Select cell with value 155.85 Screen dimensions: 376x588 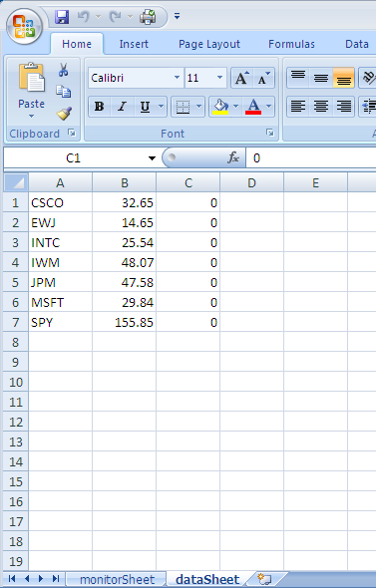click(x=125, y=322)
